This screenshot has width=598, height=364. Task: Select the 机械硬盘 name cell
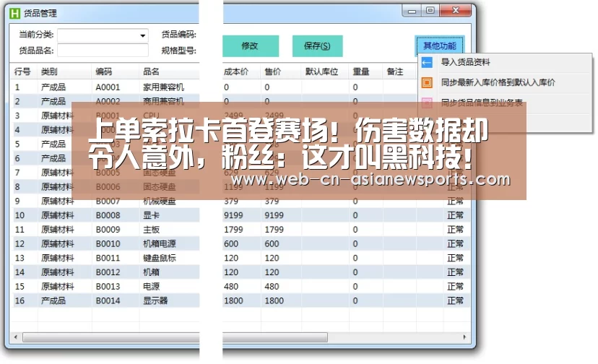coord(160,201)
